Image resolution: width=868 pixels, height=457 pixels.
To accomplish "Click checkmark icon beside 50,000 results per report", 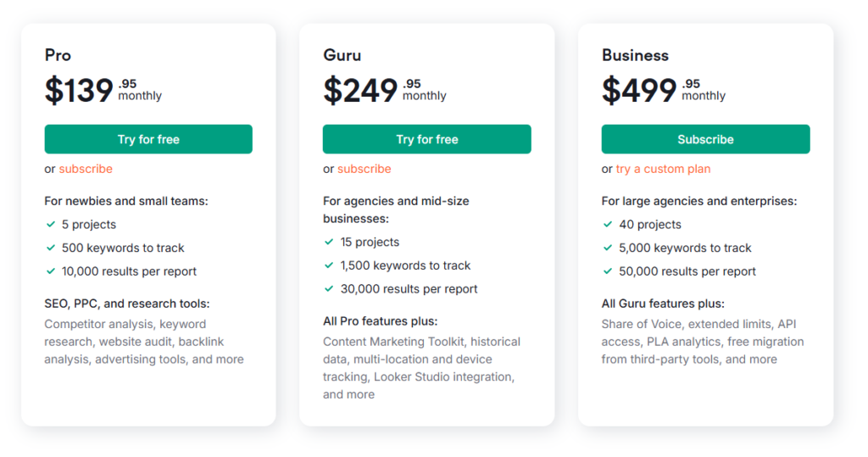I will click(x=608, y=270).
